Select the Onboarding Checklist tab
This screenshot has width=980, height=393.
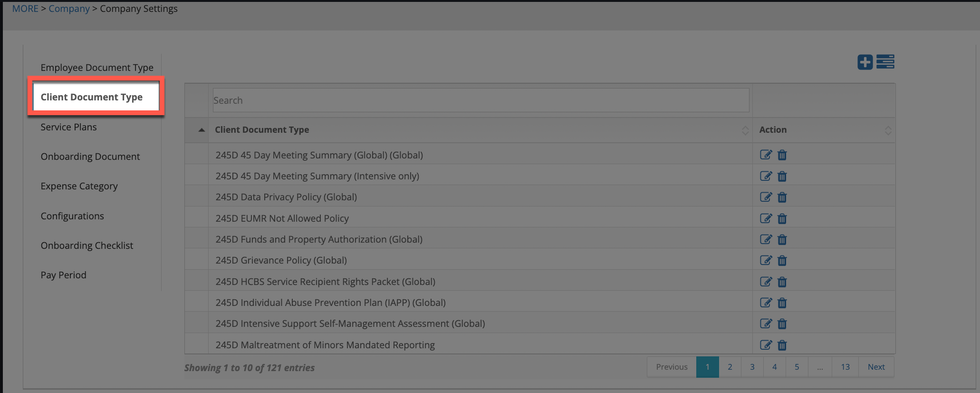(x=87, y=246)
